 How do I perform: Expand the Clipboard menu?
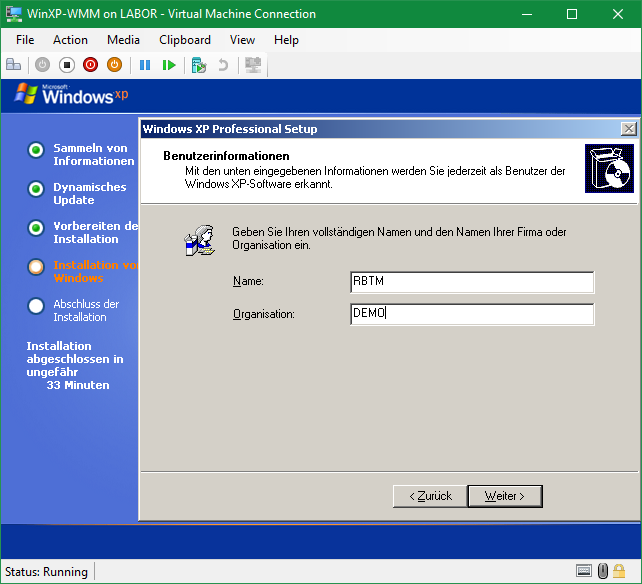tap(185, 40)
